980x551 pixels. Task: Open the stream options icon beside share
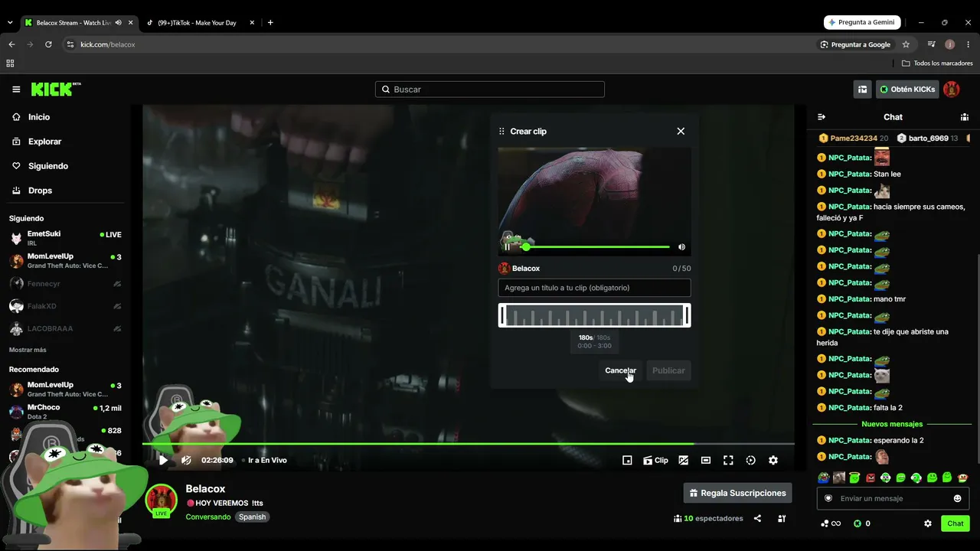(x=782, y=518)
